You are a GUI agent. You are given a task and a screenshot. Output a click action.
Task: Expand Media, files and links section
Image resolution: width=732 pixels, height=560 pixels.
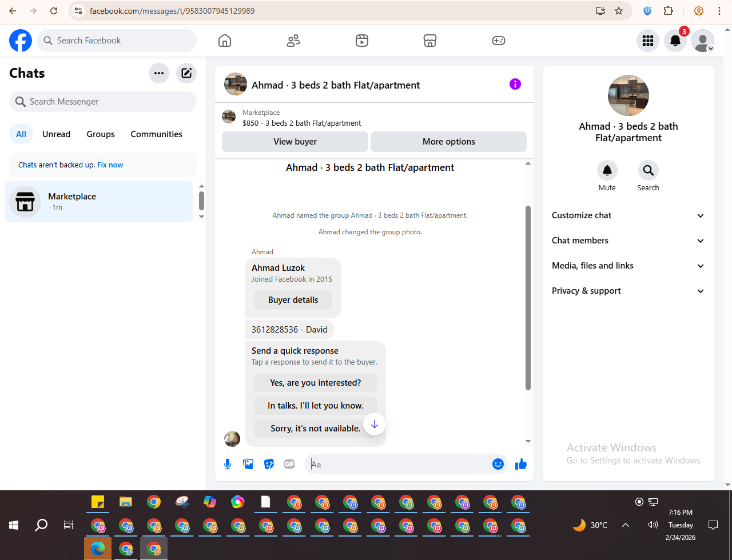pyautogui.click(x=628, y=266)
